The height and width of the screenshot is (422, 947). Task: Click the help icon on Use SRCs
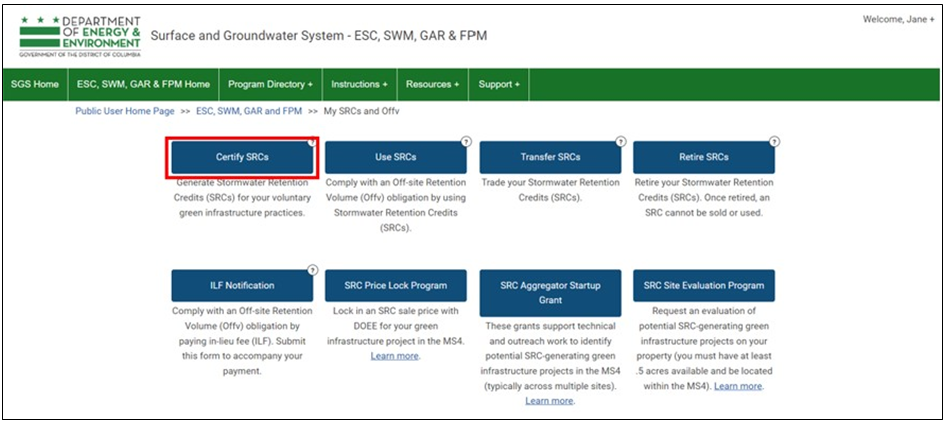coord(466,142)
